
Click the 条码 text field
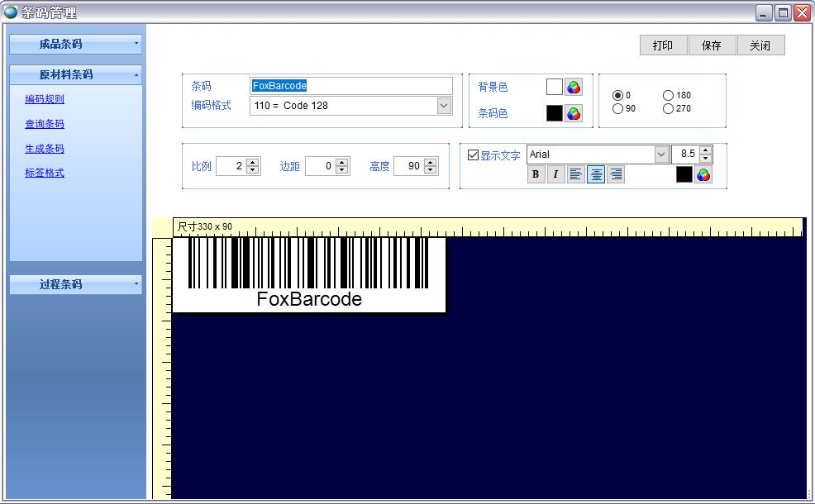click(351, 86)
